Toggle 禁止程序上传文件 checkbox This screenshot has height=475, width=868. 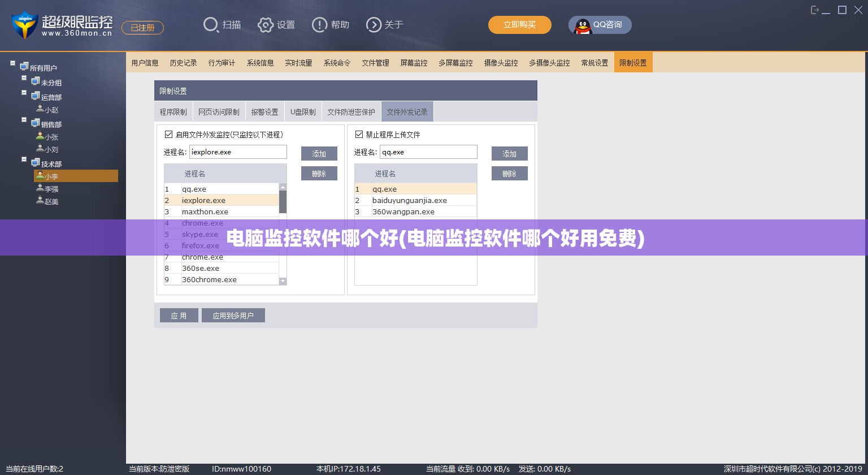[358, 135]
